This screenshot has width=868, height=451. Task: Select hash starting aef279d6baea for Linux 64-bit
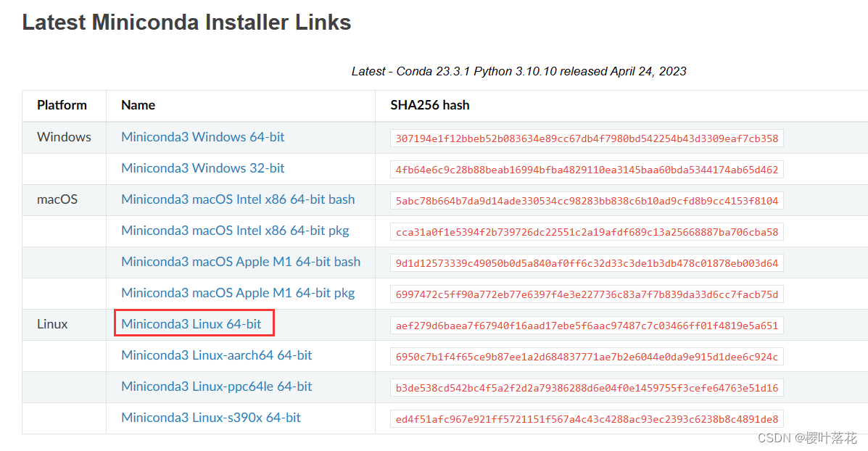(x=587, y=326)
